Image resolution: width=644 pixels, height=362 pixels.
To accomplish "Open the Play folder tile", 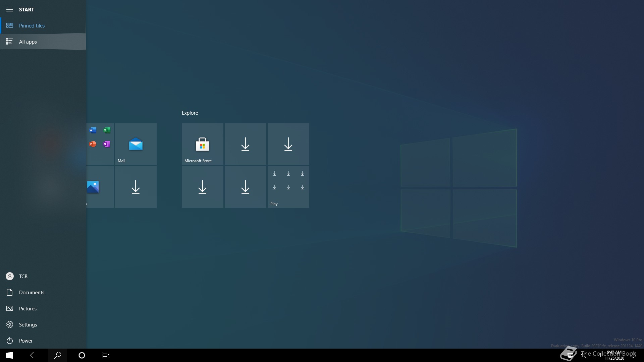I will 288,187.
